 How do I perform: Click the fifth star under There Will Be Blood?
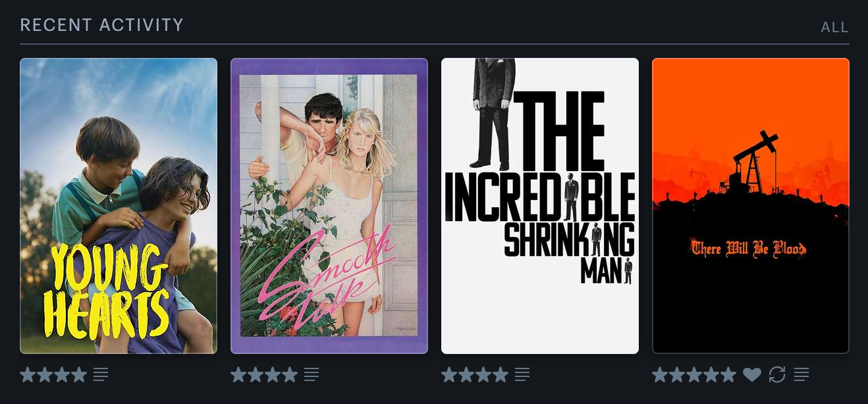point(728,375)
